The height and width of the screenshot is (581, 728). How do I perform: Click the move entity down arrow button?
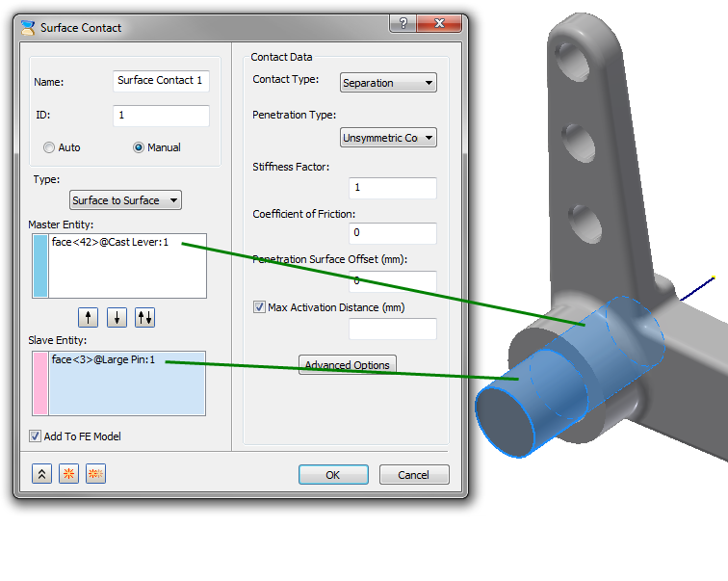pos(117,318)
